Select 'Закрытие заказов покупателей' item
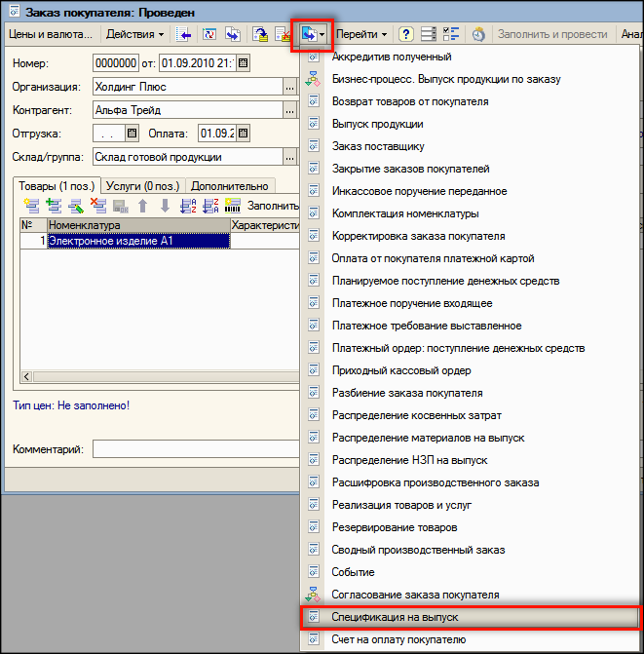 point(471,169)
